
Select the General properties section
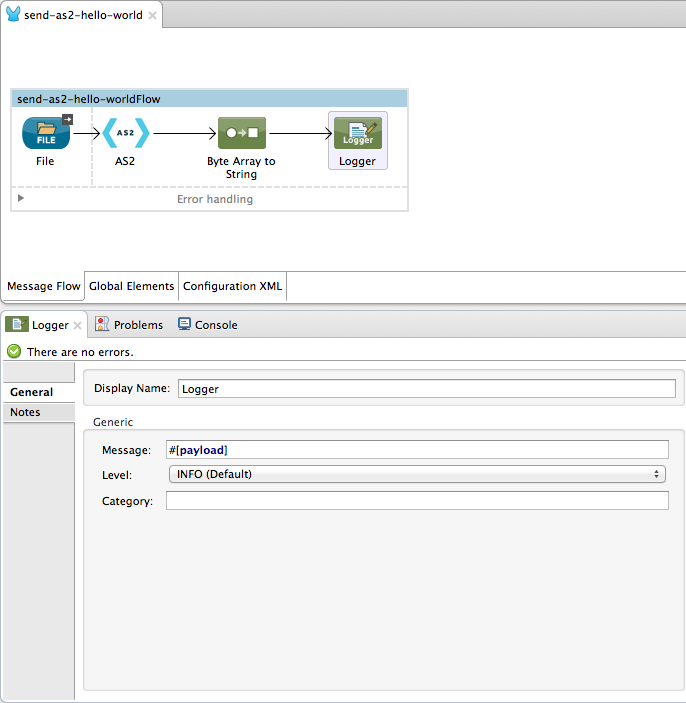(32, 392)
